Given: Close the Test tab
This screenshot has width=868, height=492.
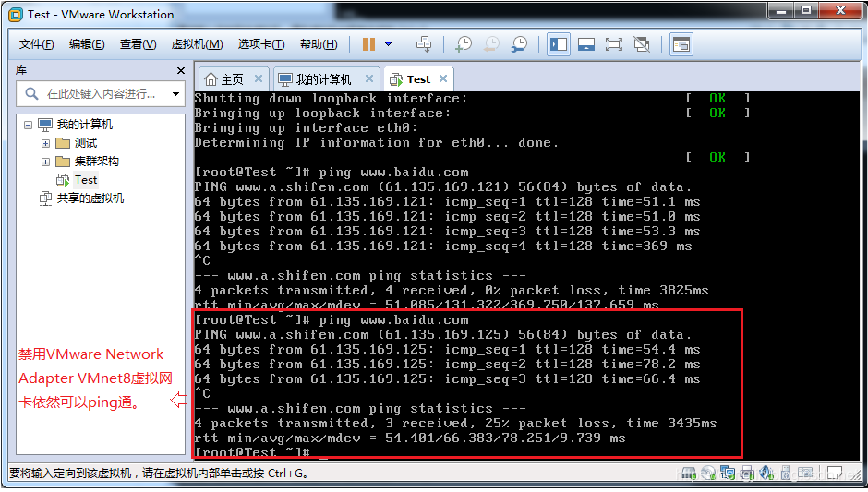Looking at the screenshot, I should tap(443, 79).
